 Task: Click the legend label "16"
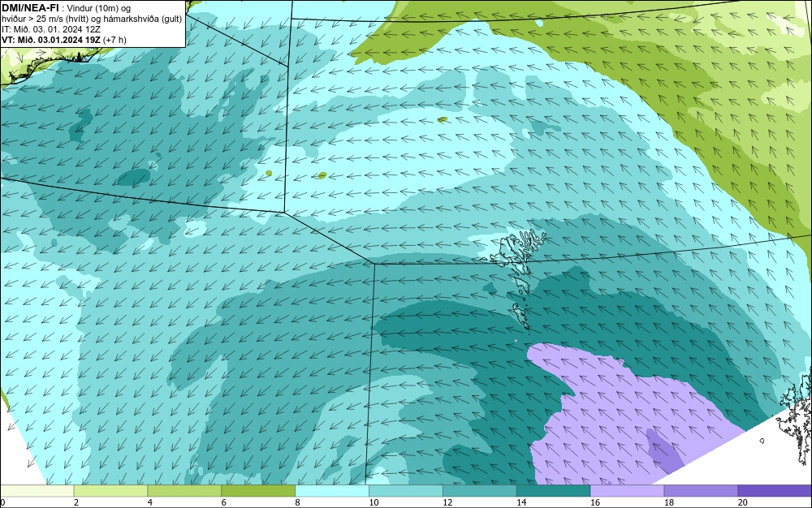(595, 503)
